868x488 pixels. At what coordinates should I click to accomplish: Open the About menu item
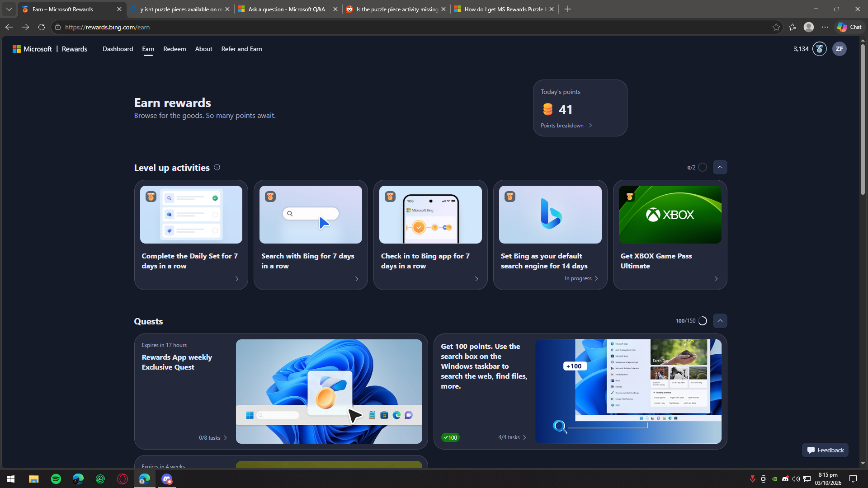click(203, 49)
